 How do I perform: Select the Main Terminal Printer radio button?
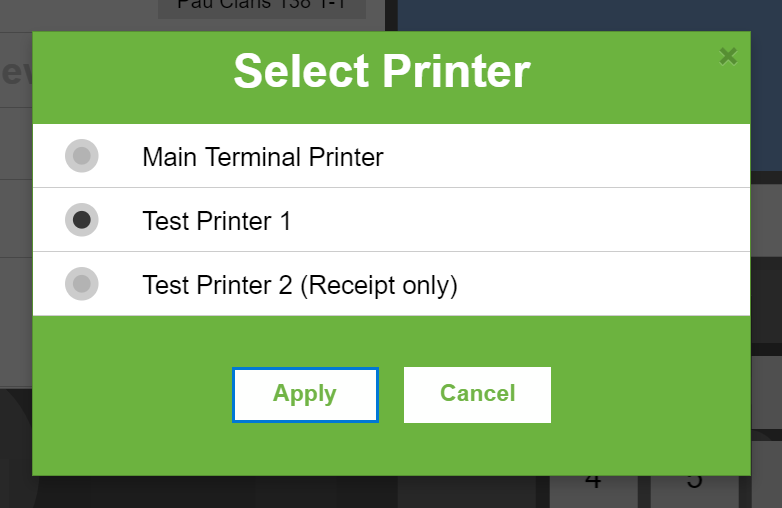[82, 156]
